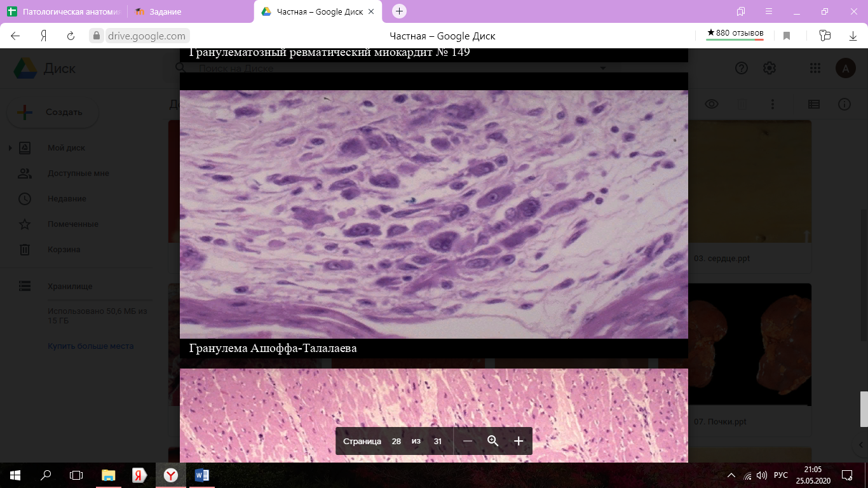Image resolution: width=868 pixels, height=488 pixels.
Task: Zoom in using the plus button
Action: (519, 441)
